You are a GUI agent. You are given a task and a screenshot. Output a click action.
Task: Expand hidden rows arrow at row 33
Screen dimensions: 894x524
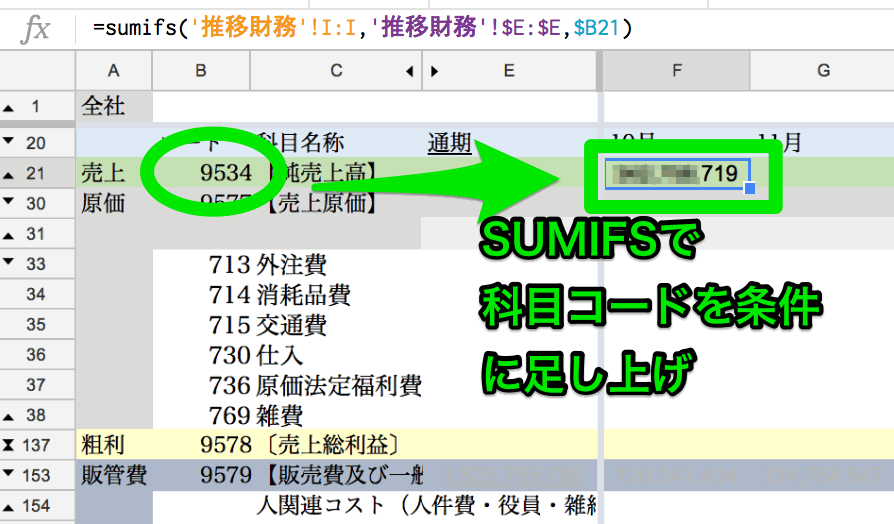(x=9, y=262)
